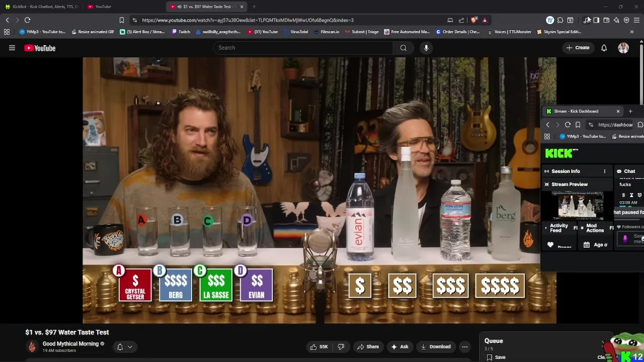Open YouTube notifications bell
Viewport: 644px width, 362px height.
(x=604, y=48)
